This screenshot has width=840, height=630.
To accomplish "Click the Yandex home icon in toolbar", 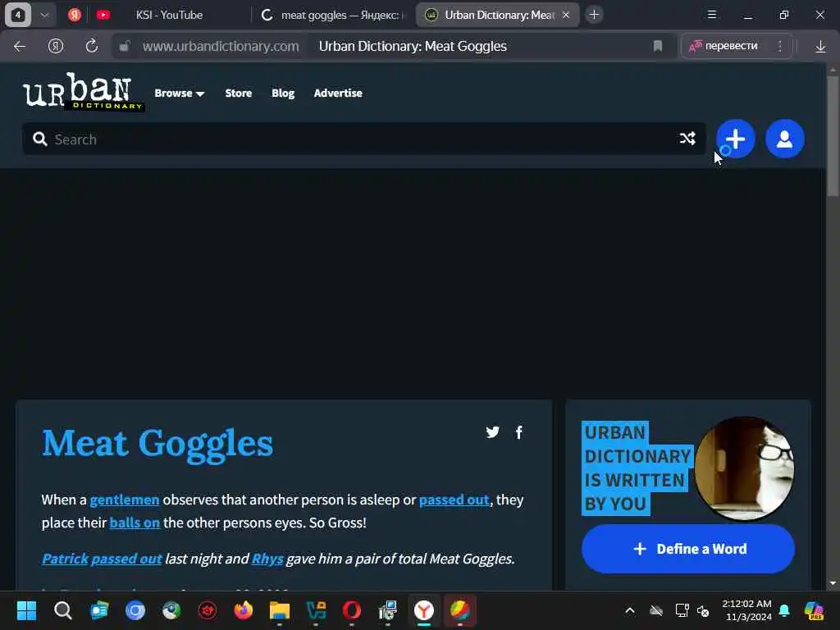I will click(x=56, y=47).
